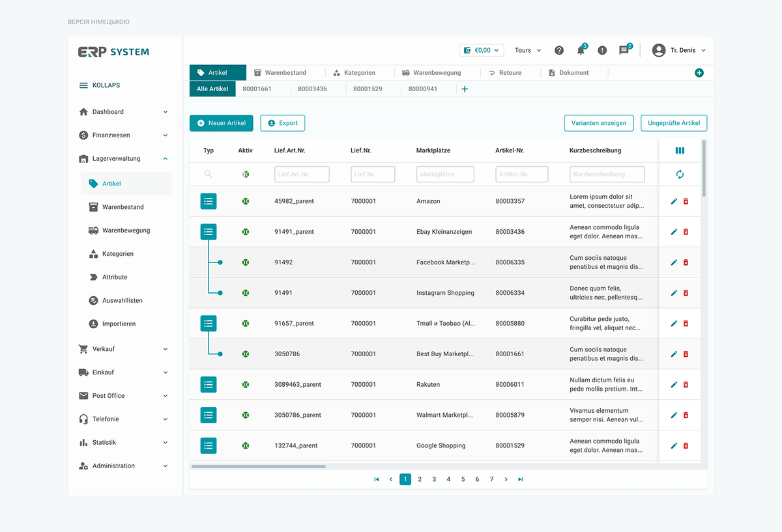Click Marktplätze filter input
Image resolution: width=782 pixels, height=532 pixels.
[x=445, y=174]
